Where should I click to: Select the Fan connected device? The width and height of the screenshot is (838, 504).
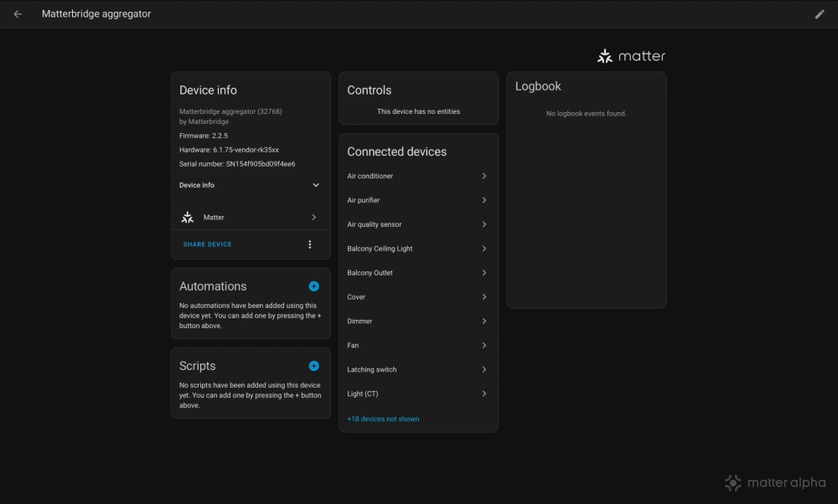(x=353, y=346)
